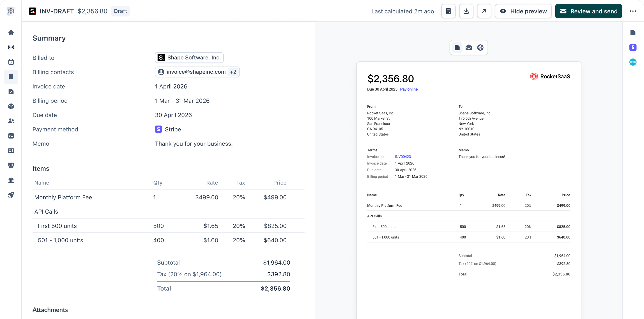Image resolution: width=644 pixels, height=319 pixels.
Task: Open the Stripe integration icon on right edge
Action: pos(633,47)
